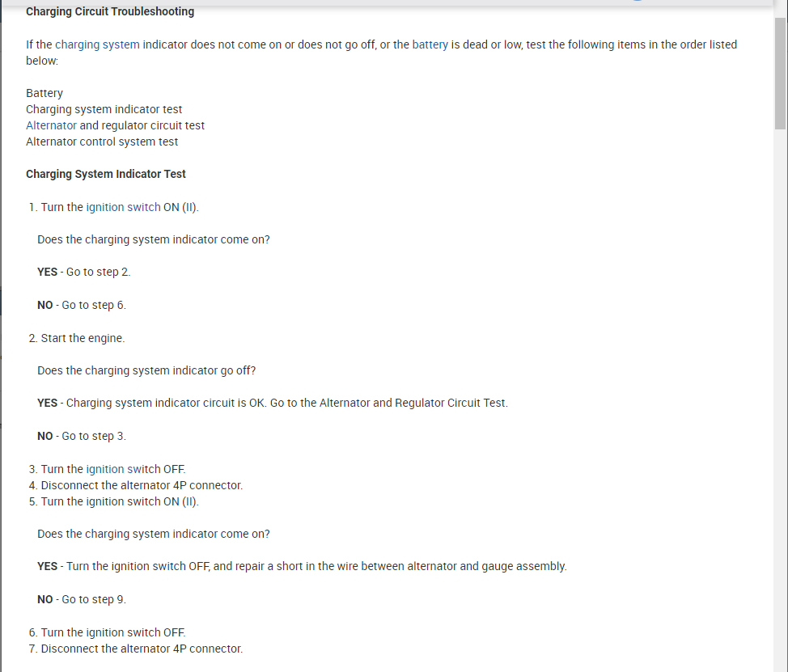The height and width of the screenshot is (672, 788).
Task: Click the empty scrollbar track below the thumb
Action: (780, 404)
